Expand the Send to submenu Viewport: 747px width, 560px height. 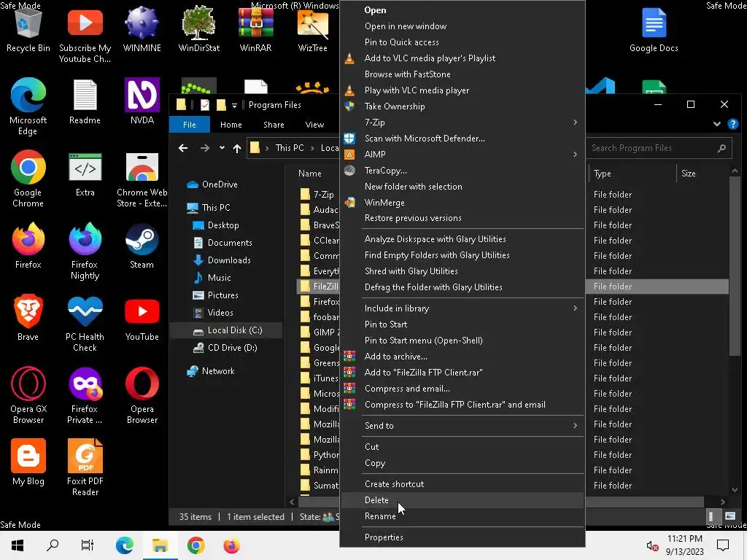pos(462,426)
